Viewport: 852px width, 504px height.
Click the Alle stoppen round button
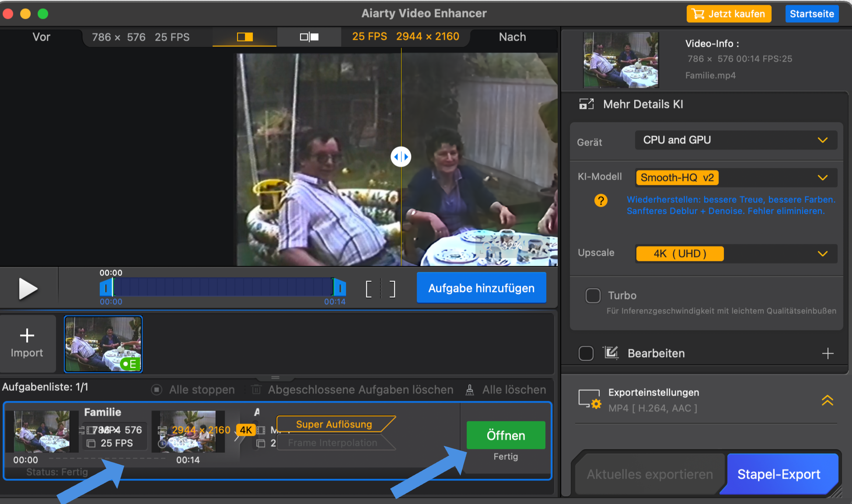click(x=157, y=389)
